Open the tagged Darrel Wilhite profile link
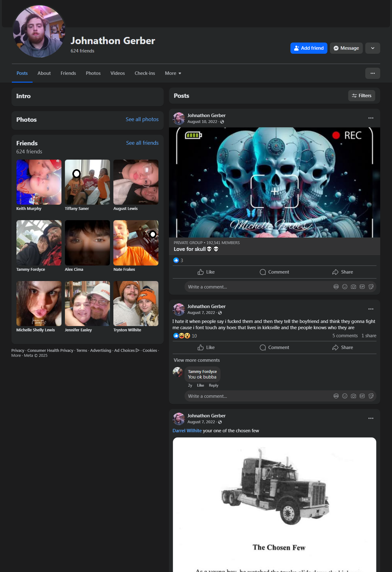The image size is (392, 572). (187, 431)
